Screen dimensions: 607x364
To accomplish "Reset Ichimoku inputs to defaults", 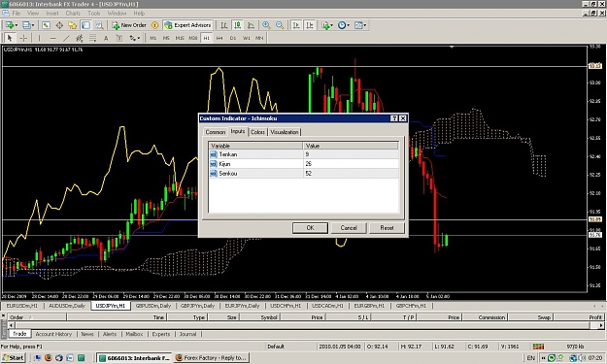I will (387, 228).
